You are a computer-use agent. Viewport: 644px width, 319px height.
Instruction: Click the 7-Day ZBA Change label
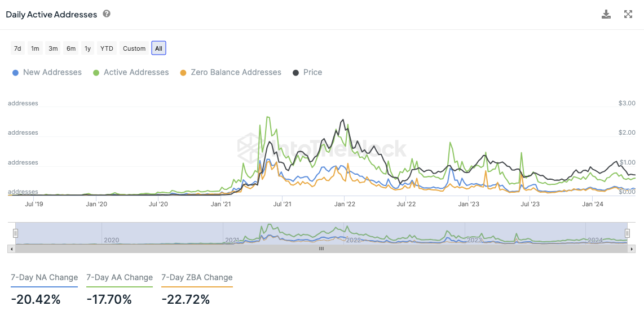(x=197, y=277)
